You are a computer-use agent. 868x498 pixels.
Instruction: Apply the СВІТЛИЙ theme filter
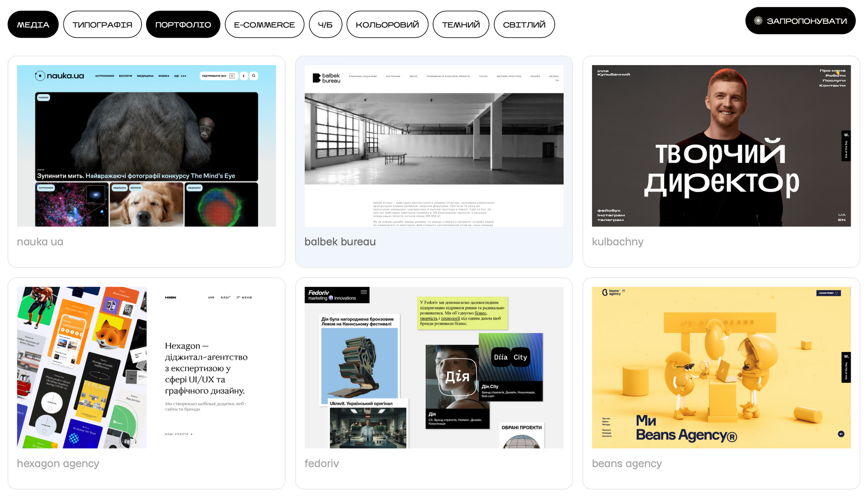[524, 25]
